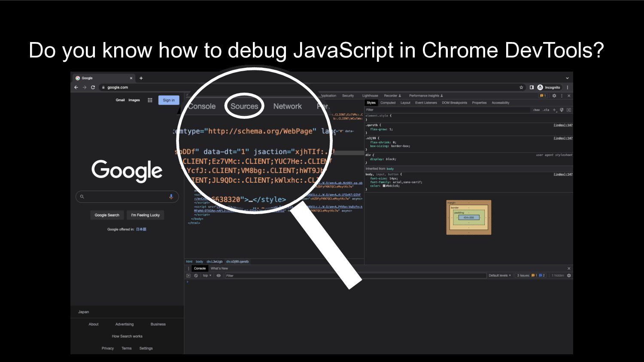Open DevTools customize three-dot menu

click(562, 96)
